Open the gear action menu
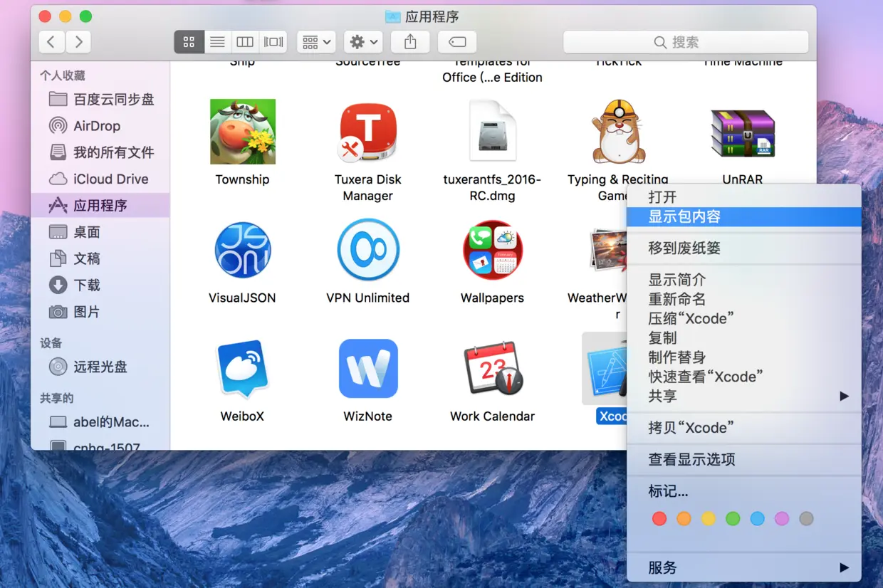This screenshot has height=588, width=883. [x=363, y=42]
